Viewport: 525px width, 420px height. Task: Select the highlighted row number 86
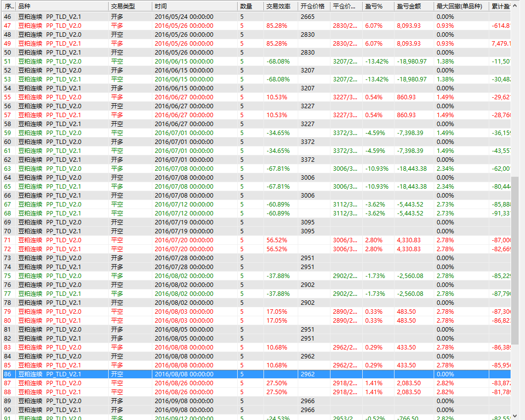[x=7, y=374]
